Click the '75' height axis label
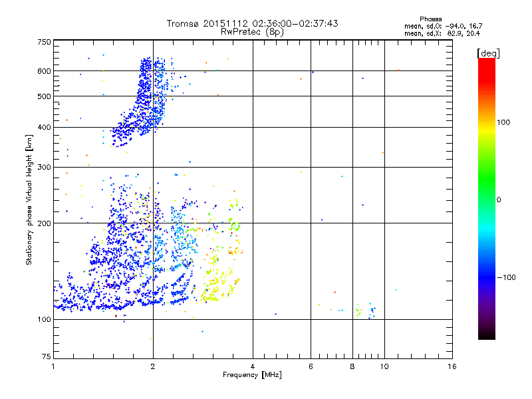Screen dimensions: 532x399 click(47, 356)
